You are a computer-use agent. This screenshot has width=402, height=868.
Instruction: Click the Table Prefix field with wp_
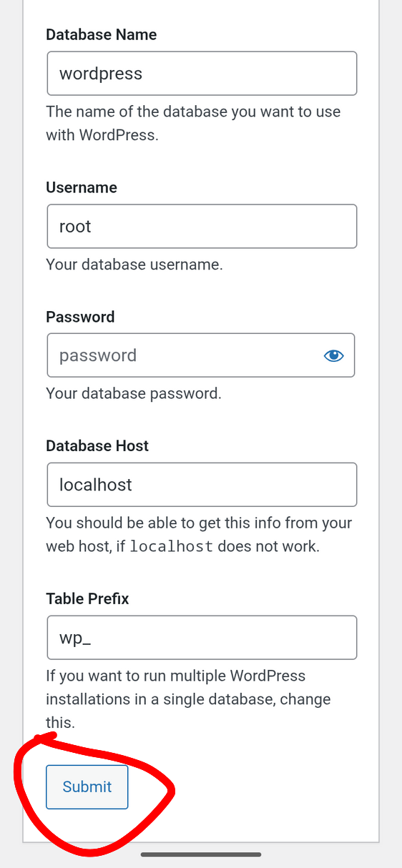coord(202,637)
